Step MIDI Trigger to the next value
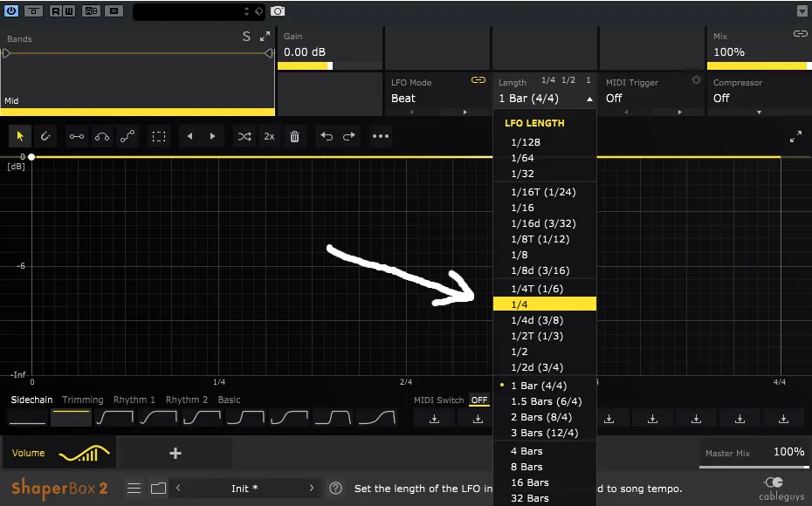Screen dimensions: 812x506 pos(679,112)
